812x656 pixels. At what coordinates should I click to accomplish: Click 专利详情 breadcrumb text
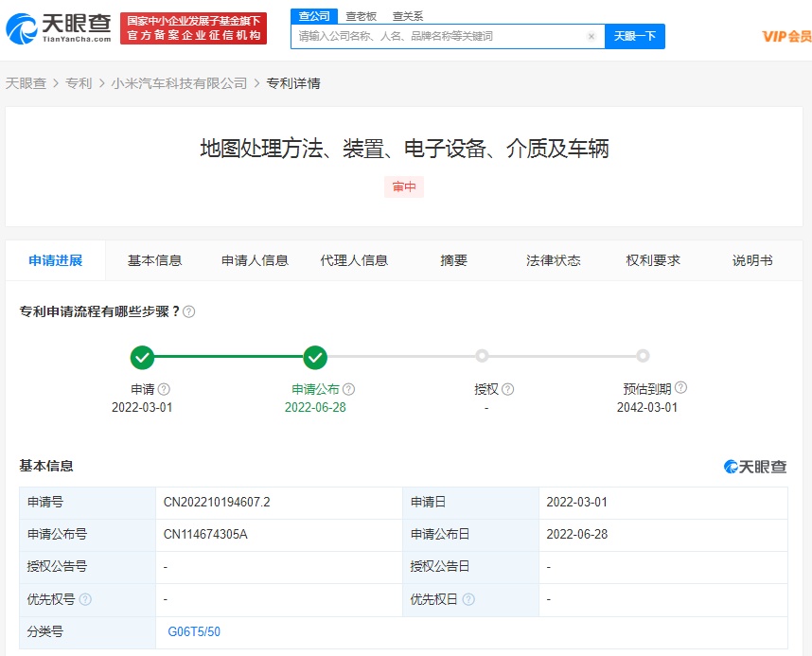tap(293, 83)
